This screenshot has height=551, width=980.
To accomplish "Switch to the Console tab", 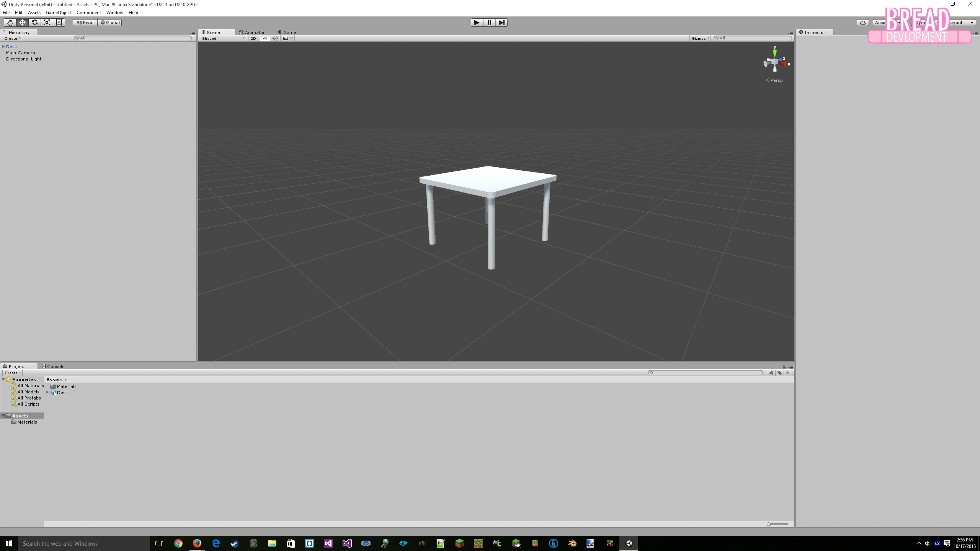I will click(x=54, y=366).
